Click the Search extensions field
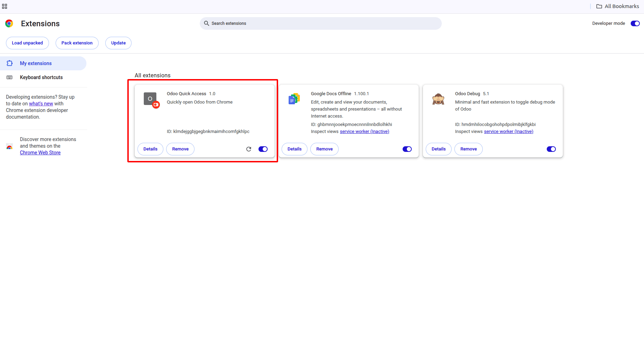This screenshot has height=337, width=644. pos(320,23)
